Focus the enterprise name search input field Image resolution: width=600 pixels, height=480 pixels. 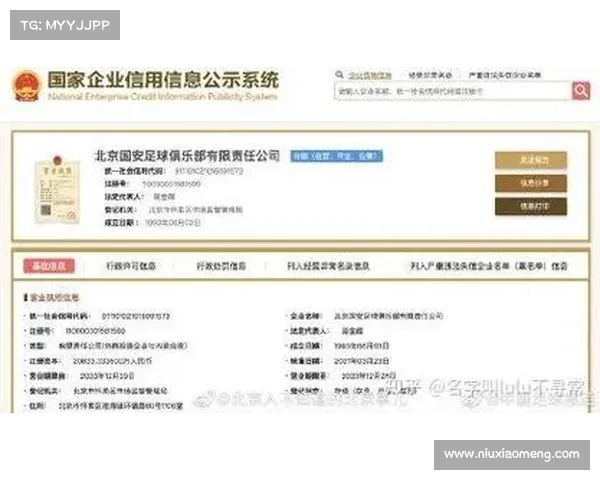(453, 91)
